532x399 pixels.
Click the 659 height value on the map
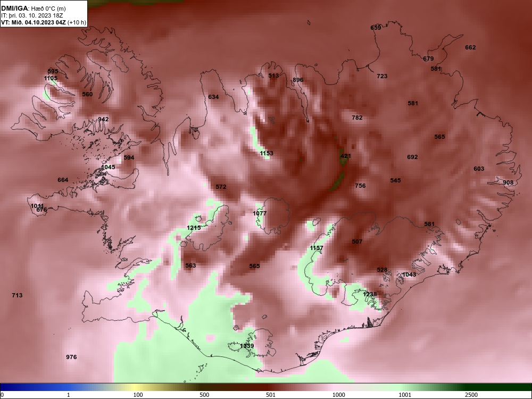[376, 28]
